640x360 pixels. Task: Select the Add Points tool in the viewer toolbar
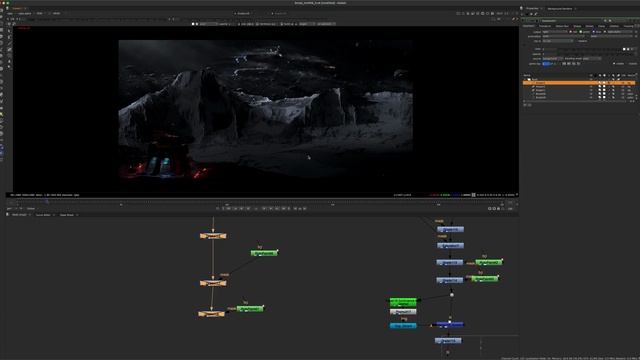coord(9,37)
